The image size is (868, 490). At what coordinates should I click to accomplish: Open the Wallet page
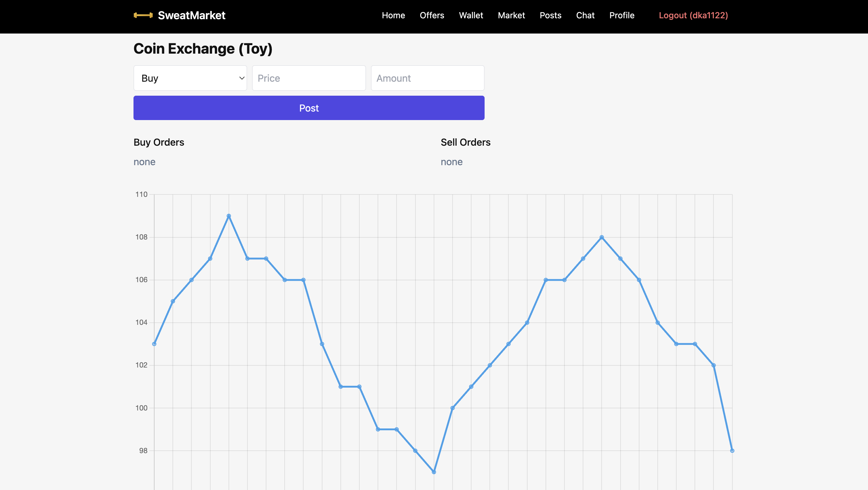tap(471, 15)
